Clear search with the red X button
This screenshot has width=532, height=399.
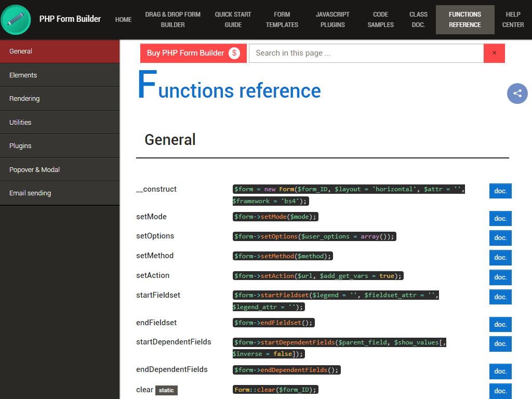click(x=494, y=53)
